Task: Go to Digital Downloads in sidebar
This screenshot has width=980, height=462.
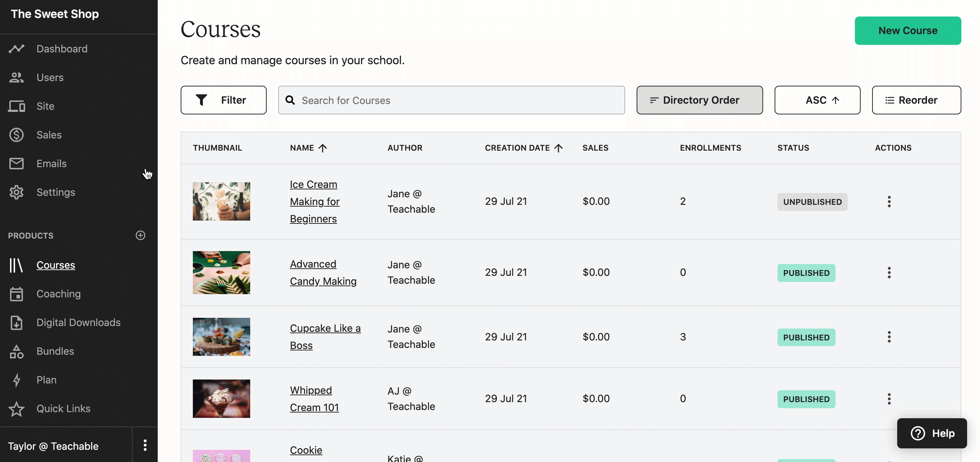Action: (x=79, y=322)
